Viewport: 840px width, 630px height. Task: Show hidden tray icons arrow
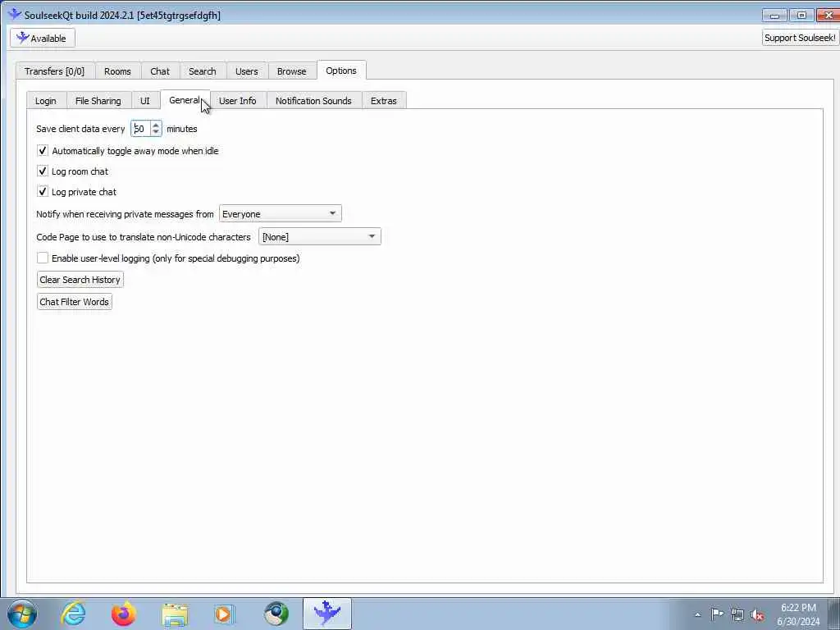coord(697,614)
